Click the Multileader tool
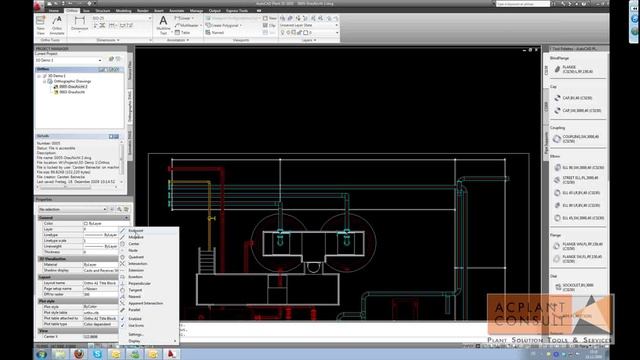 coord(187,25)
